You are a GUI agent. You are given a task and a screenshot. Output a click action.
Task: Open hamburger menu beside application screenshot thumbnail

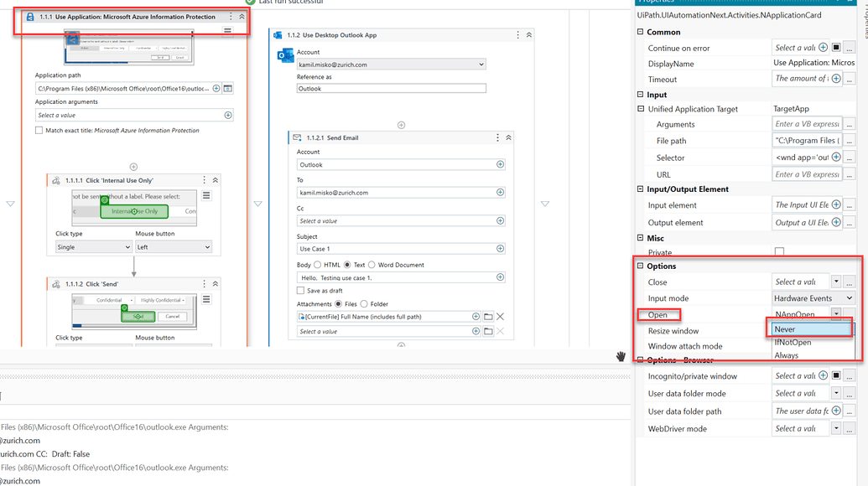point(227,31)
